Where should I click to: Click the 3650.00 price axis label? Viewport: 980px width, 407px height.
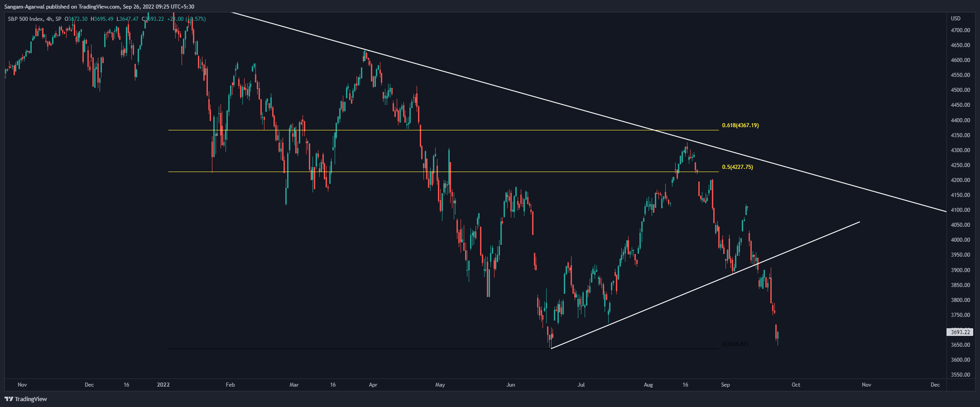pyautogui.click(x=960, y=345)
